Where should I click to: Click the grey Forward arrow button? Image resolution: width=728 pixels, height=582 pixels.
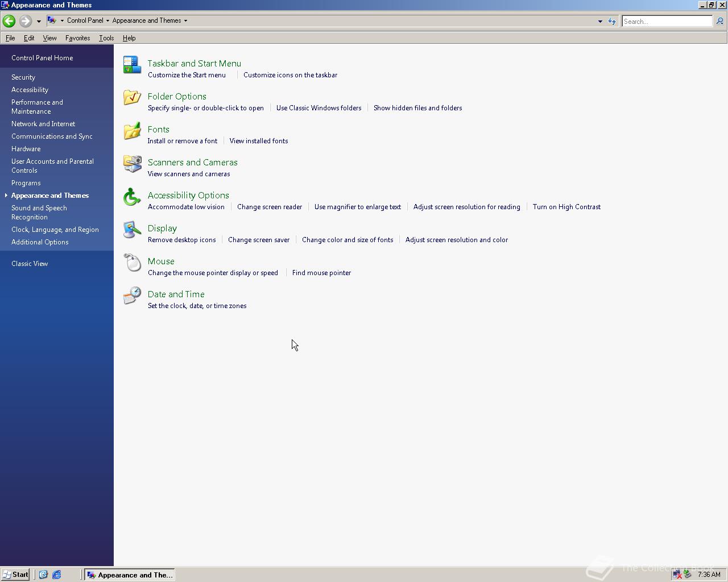25,21
